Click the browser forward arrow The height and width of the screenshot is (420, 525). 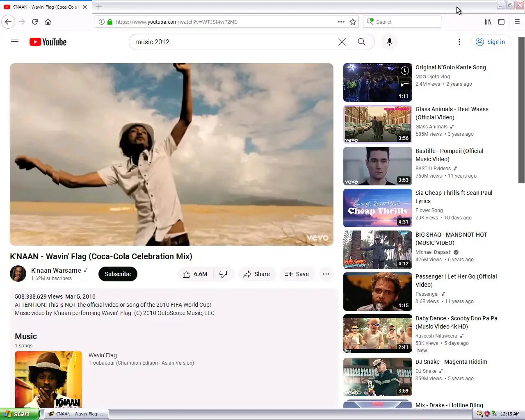click(22, 22)
